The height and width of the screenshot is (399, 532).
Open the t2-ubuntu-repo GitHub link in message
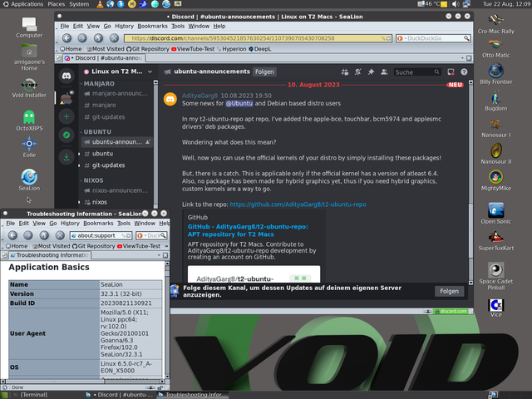298,204
